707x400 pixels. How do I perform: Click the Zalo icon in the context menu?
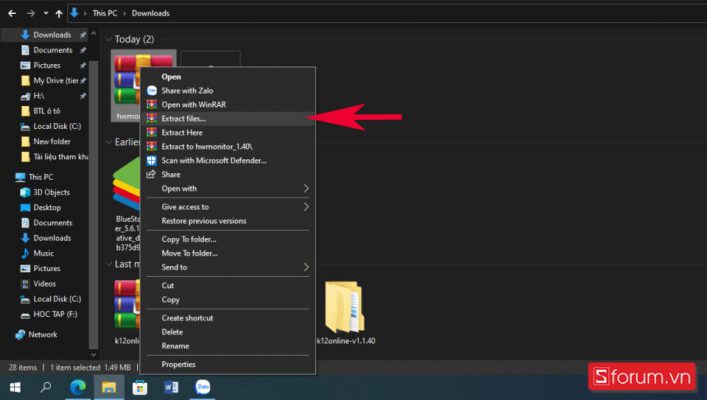(x=152, y=90)
